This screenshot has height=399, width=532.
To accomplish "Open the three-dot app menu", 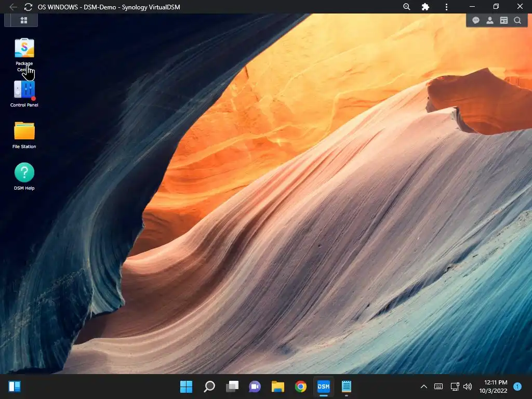I will 446,7.
